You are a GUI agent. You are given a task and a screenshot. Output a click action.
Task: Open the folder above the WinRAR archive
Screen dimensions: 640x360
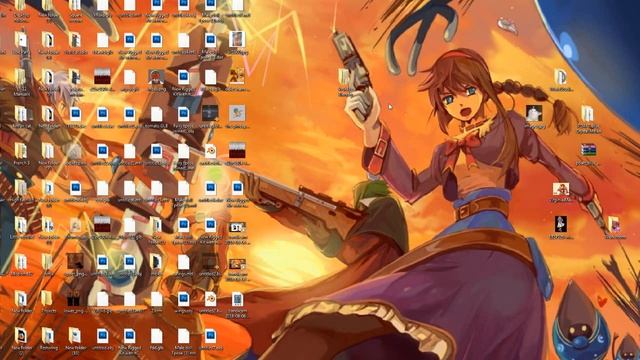588,113
